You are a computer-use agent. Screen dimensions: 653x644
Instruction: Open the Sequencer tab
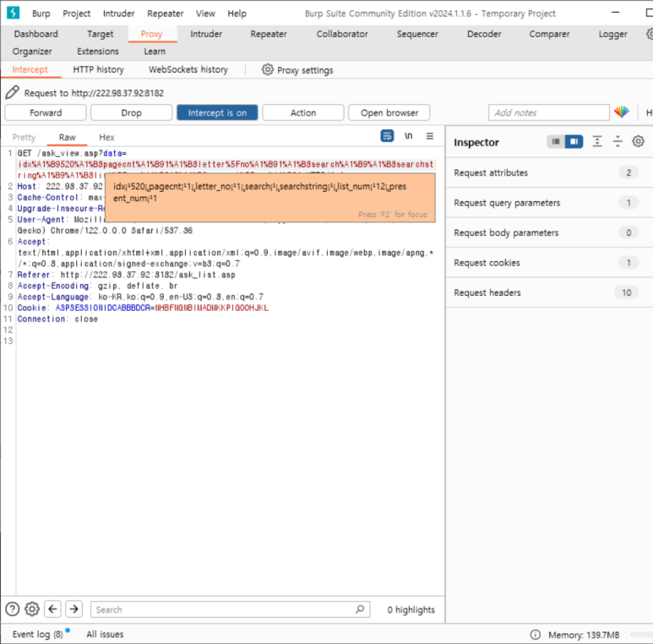tap(417, 34)
